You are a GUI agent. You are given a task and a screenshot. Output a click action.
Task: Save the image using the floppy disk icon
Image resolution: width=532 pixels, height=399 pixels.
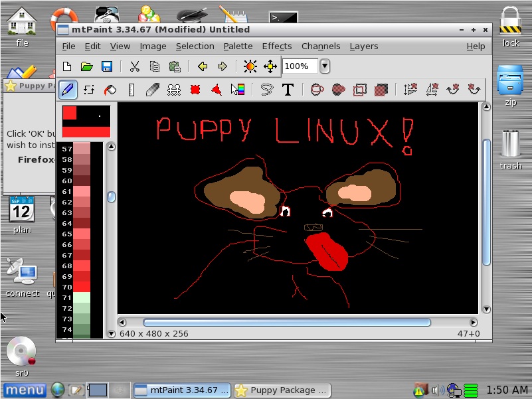coord(107,66)
